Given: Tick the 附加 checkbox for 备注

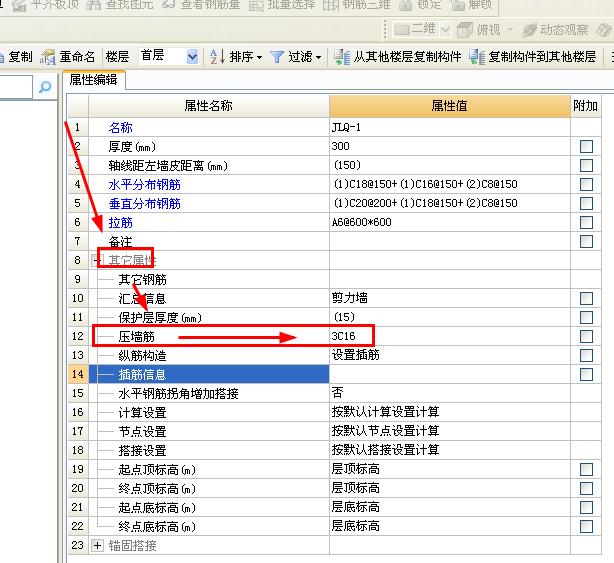Looking at the screenshot, I should (586, 241).
